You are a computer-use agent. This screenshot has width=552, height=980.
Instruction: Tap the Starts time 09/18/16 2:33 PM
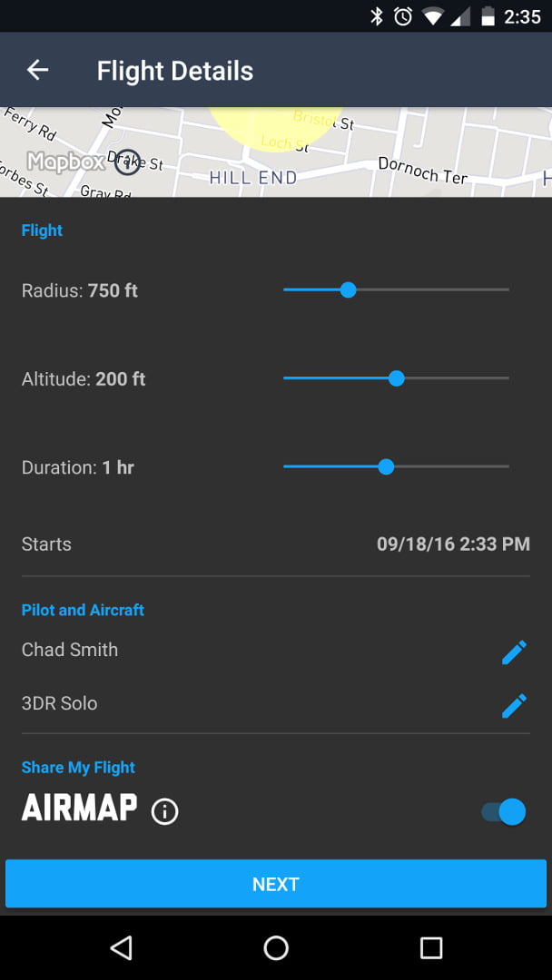(x=453, y=544)
